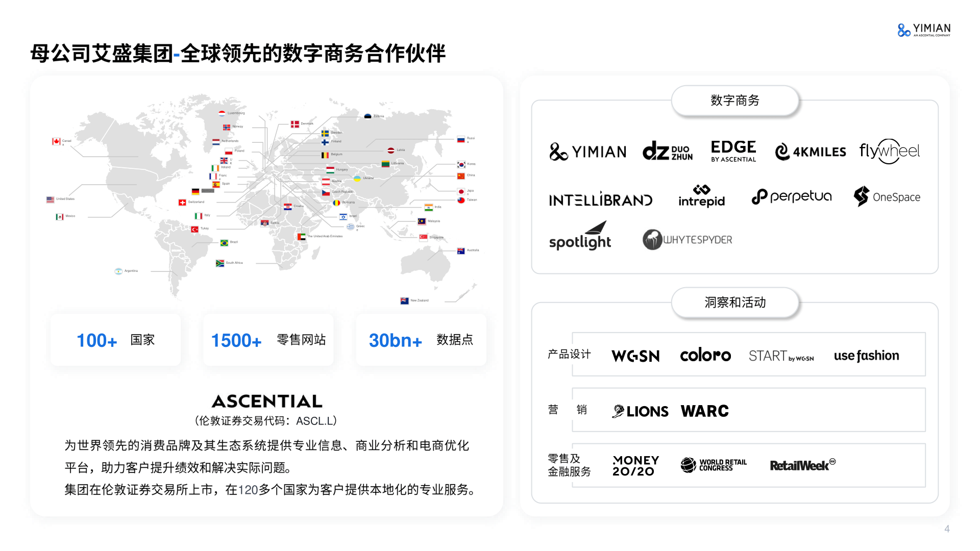Click the Taiwan country label
The height and width of the screenshot is (551, 980).
tap(472, 200)
